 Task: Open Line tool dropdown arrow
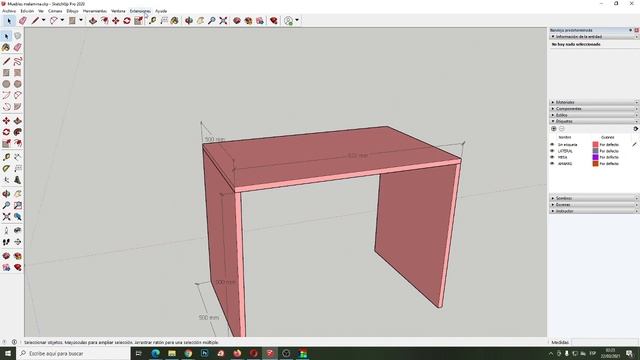pos(43,20)
